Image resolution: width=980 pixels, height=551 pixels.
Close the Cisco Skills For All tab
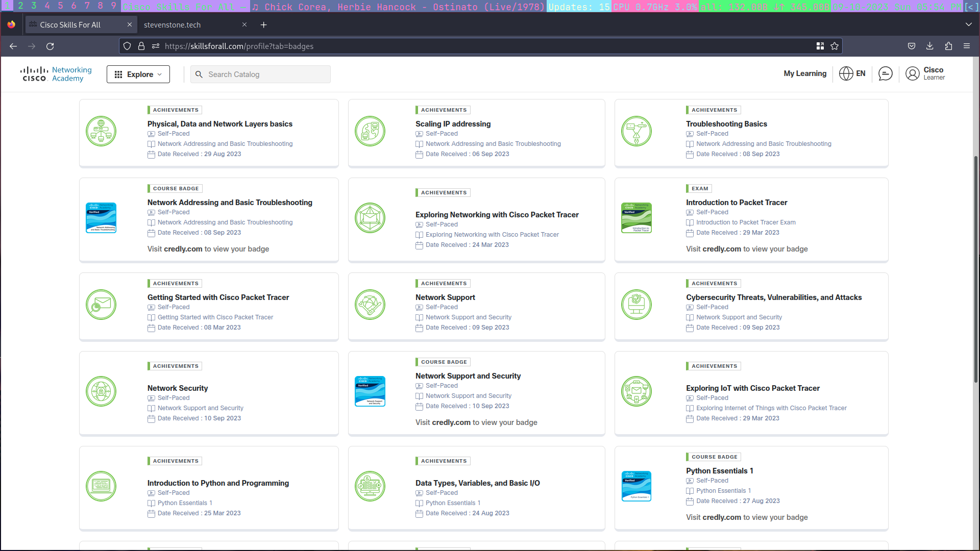[x=130, y=24]
